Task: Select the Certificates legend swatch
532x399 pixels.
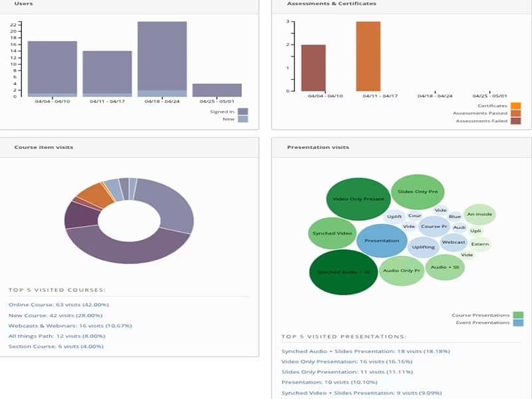Action: click(x=516, y=106)
